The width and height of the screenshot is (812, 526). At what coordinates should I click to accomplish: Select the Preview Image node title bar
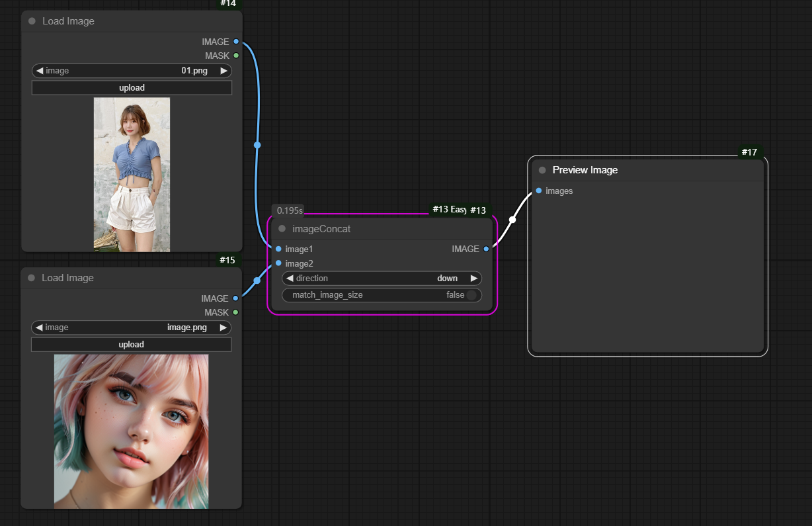tap(648, 170)
